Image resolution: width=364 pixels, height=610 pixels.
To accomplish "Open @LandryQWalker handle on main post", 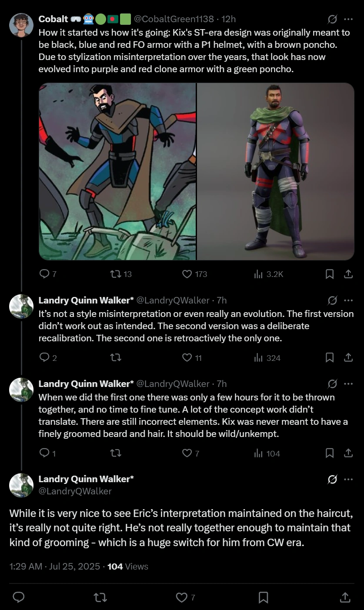I will click(75, 491).
